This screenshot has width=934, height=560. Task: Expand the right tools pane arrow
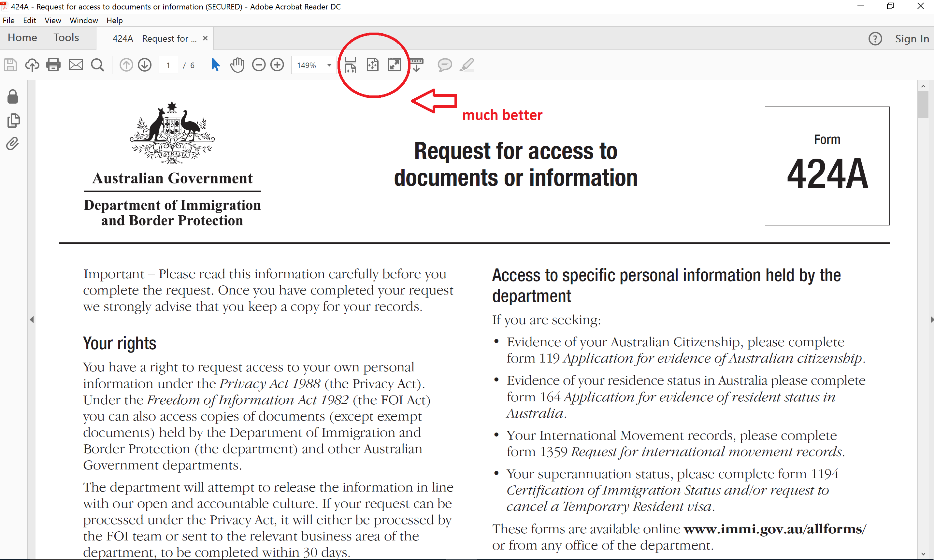pyautogui.click(x=931, y=320)
